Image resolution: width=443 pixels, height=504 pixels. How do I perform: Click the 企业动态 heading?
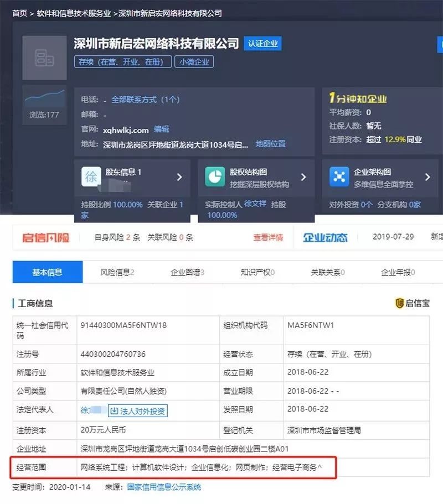[x=325, y=237]
